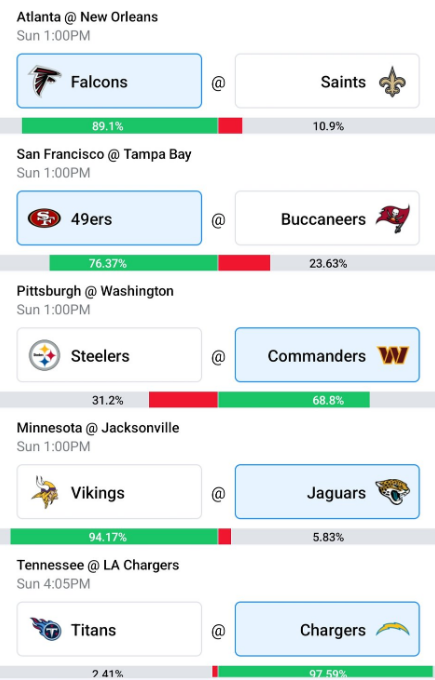Select Steelers as the winner
The height and width of the screenshot is (680, 435).
[109, 355]
